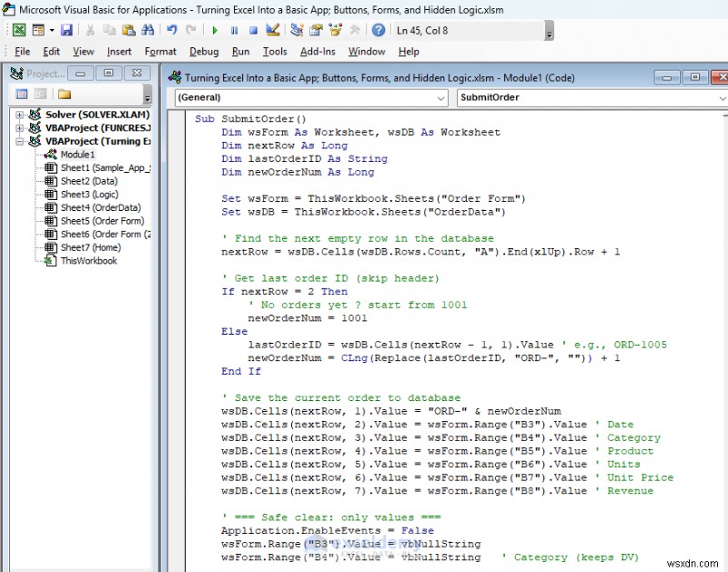Click the 'Application.EnableEvents = False' line
The image size is (728, 572).
(x=328, y=530)
